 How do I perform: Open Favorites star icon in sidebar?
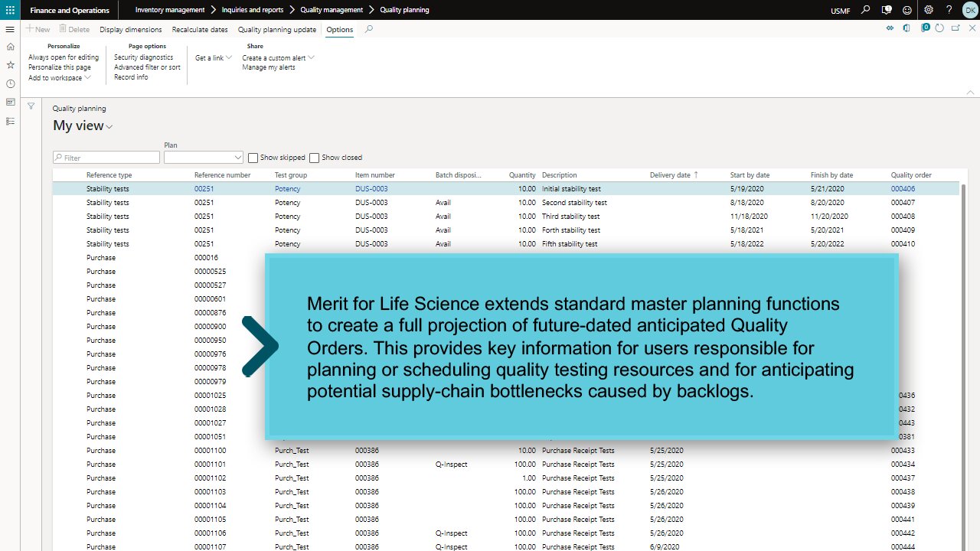(10, 65)
